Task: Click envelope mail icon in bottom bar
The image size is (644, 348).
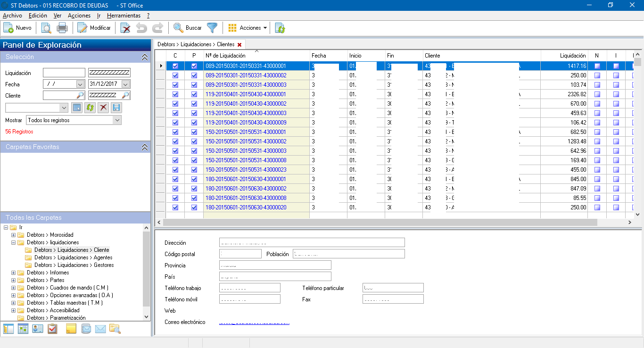Action: tap(100, 329)
